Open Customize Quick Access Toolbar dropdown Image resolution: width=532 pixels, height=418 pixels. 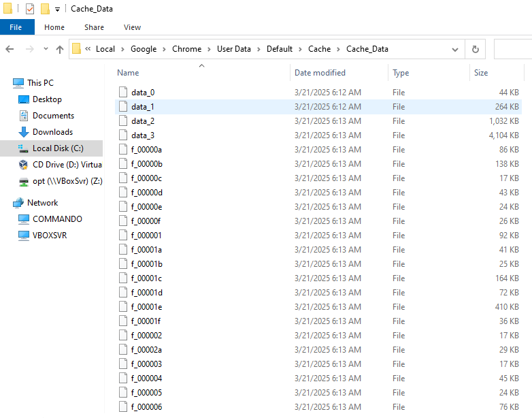57,10
